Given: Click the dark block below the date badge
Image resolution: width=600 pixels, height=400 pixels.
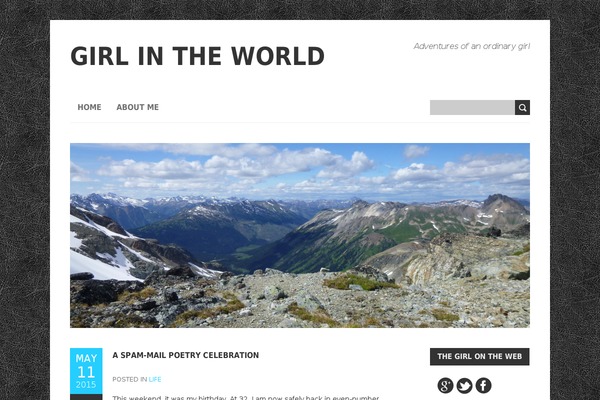Looking at the screenshot, I should pos(86,397).
